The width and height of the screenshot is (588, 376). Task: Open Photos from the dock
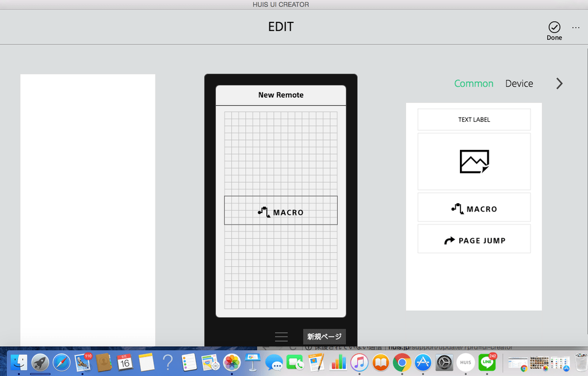tap(232, 362)
